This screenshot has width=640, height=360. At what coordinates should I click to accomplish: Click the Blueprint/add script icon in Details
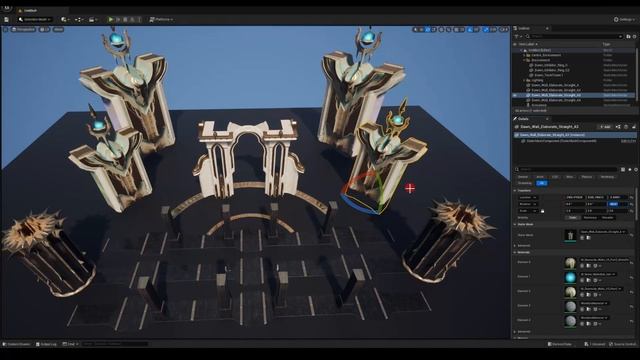(x=618, y=127)
